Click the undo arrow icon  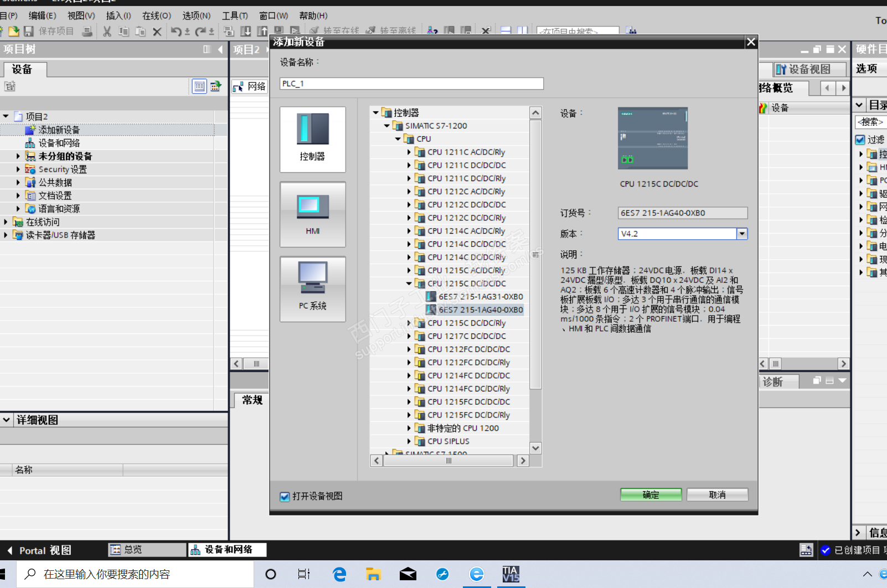[176, 31]
